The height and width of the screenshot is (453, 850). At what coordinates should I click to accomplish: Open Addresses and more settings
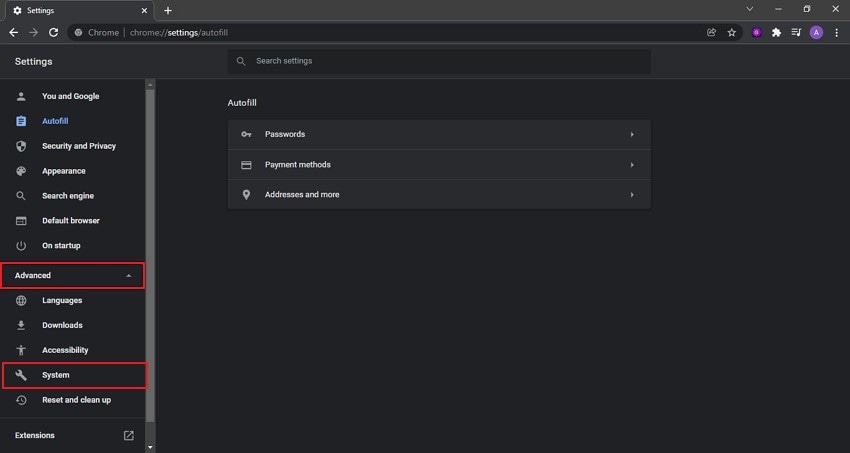(x=439, y=194)
